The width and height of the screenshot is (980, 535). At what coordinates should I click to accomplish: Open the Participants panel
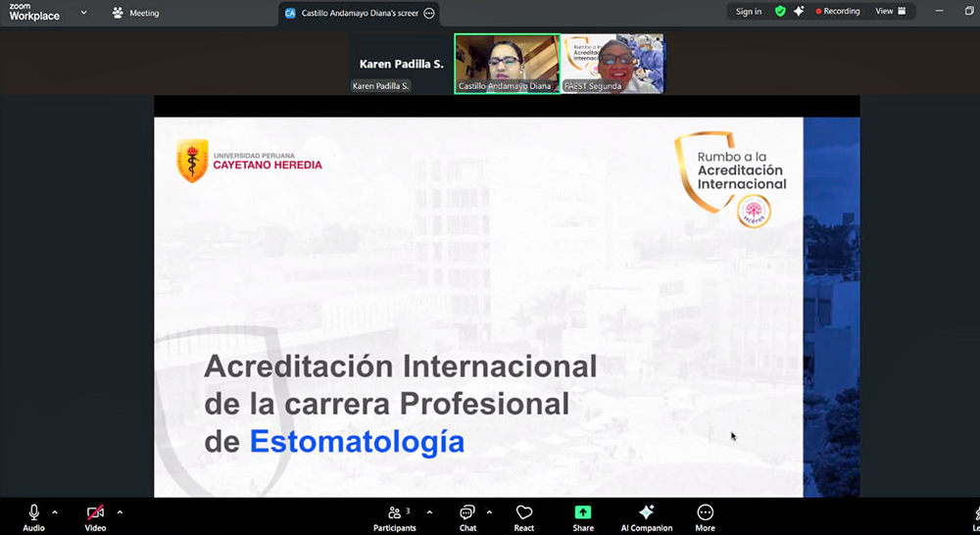point(395,518)
